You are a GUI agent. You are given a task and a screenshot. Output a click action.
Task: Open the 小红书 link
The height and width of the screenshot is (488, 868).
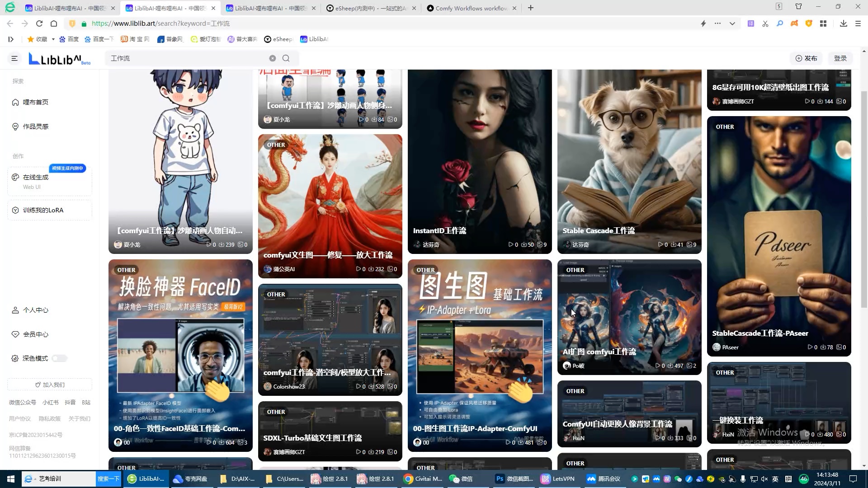[50, 402]
